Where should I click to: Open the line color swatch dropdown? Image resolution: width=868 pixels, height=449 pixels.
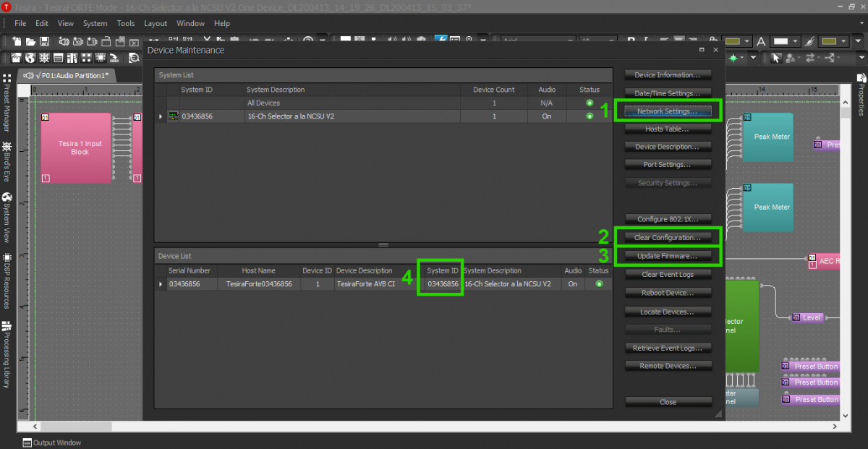click(843, 41)
